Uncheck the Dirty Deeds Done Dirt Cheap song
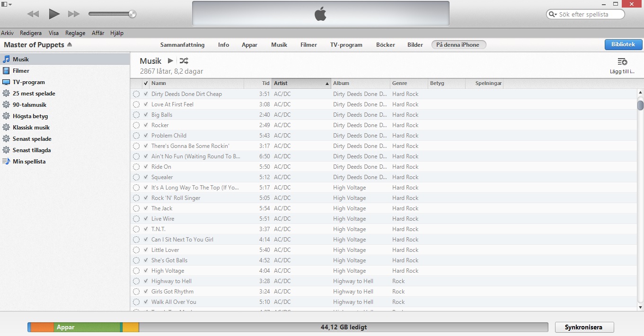644x336 pixels. click(x=146, y=94)
